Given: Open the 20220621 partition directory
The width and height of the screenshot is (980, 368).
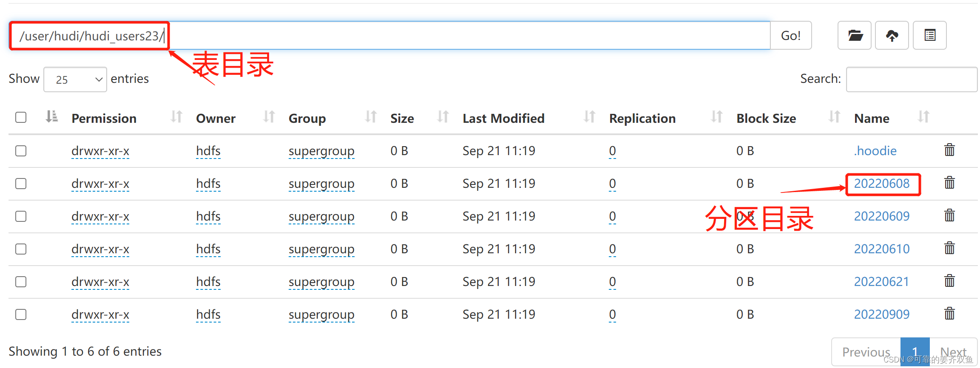Looking at the screenshot, I should 881,282.
